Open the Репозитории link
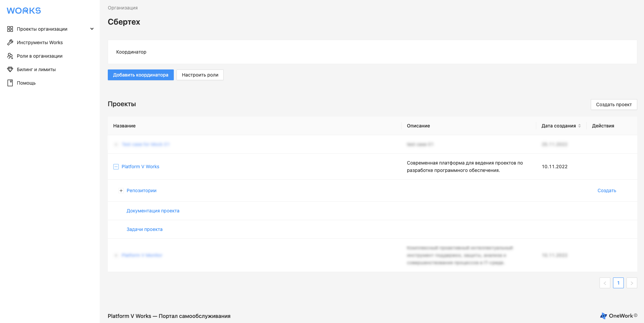Viewport: 644px width, 323px height. [141, 190]
